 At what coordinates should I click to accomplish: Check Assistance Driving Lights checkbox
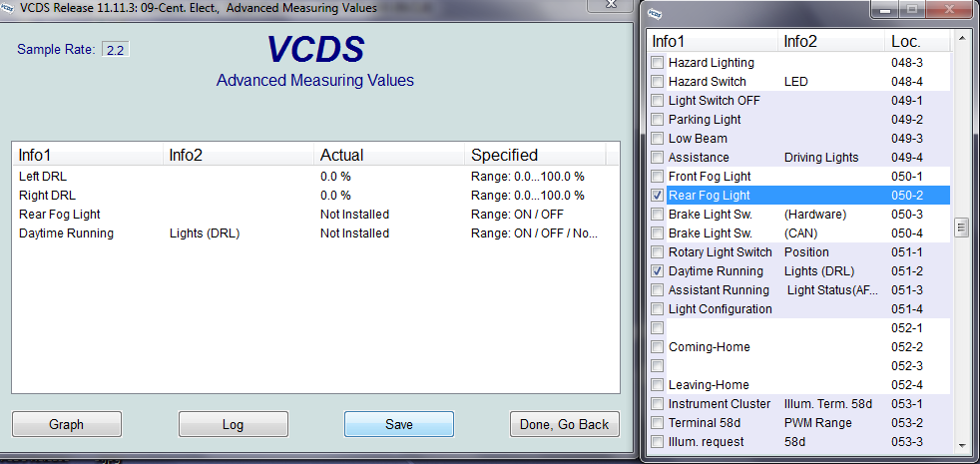click(657, 158)
